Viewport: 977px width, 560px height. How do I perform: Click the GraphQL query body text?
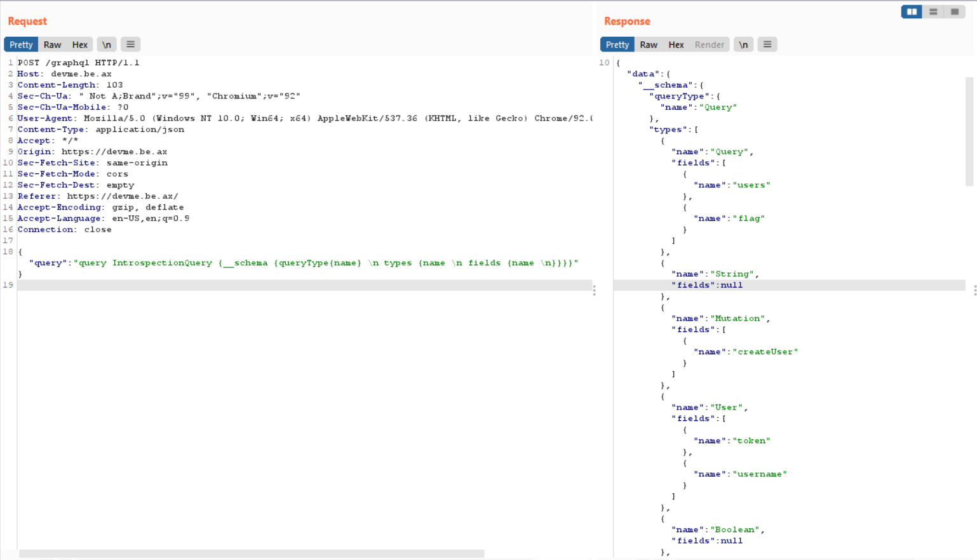(303, 263)
